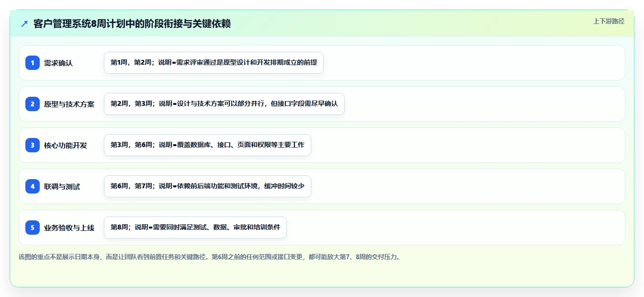This screenshot has height=297, width=644.
Task: Click the 核心功能开发 stage label
Action: point(66,145)
